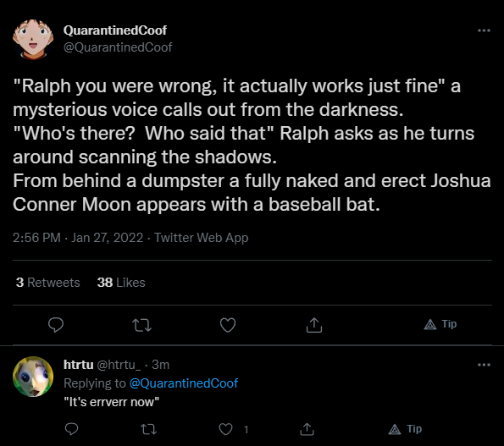Image resolution: width=504 pixels, height=446 pixels.
Task: Open the @QuarantinedCoof mention link in reply
Action: point(184,383)
